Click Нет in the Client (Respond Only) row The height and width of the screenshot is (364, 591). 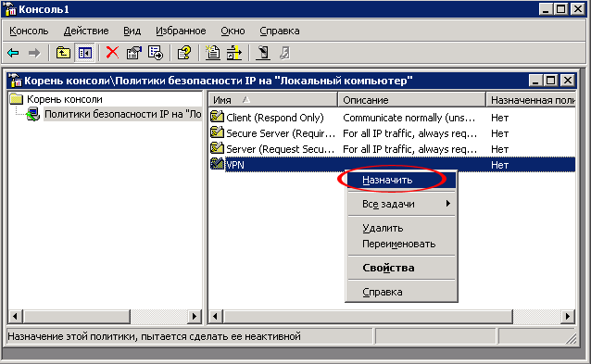tap(500, 118)
